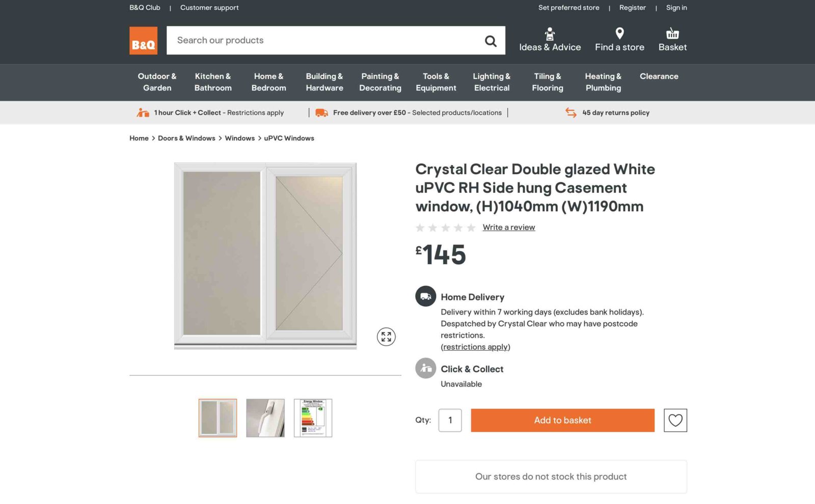Screen dimensions: 815x504
Task: Click the quantity input field
Action: [450, 421]
